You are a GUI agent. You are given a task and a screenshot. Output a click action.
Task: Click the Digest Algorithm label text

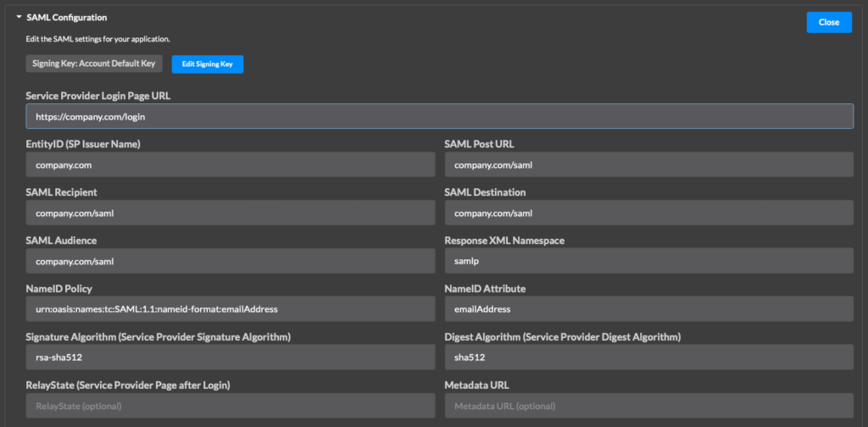pos(563,337)
